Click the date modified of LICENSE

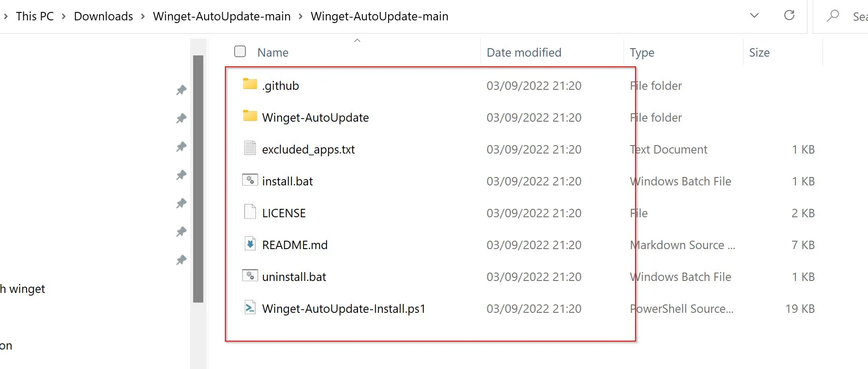534,213
